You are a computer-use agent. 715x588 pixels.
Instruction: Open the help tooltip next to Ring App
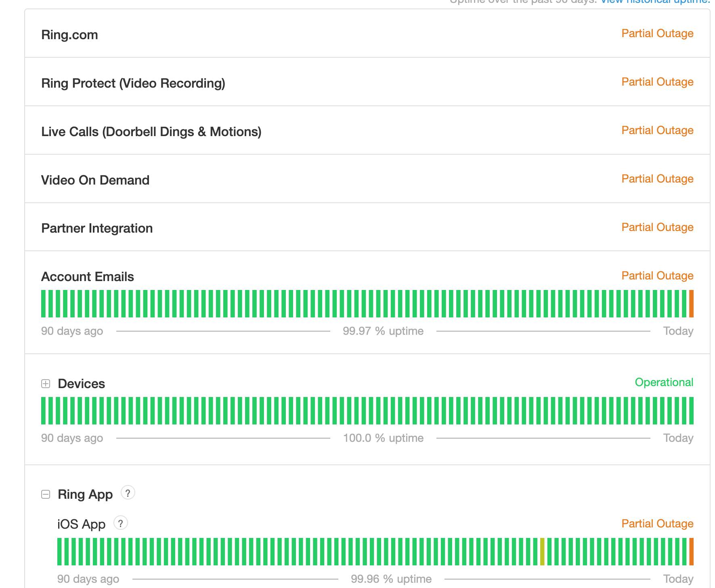tap(128, 493)
